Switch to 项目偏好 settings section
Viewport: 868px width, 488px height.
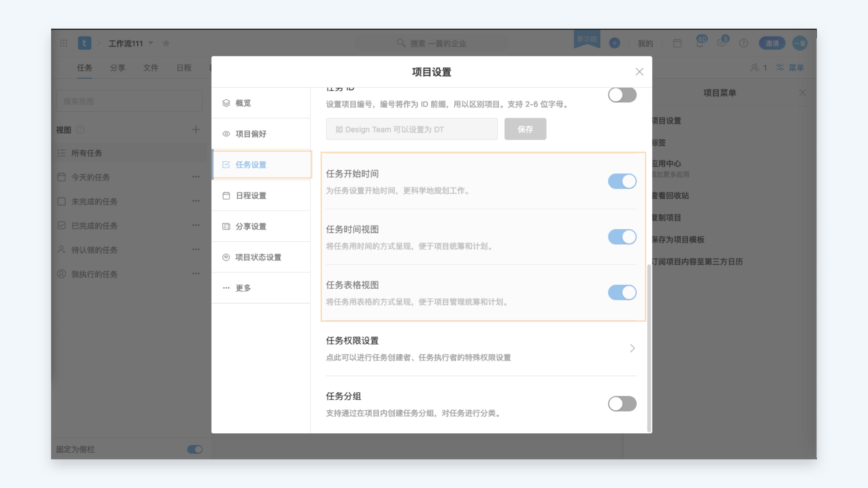coord(251,134)
